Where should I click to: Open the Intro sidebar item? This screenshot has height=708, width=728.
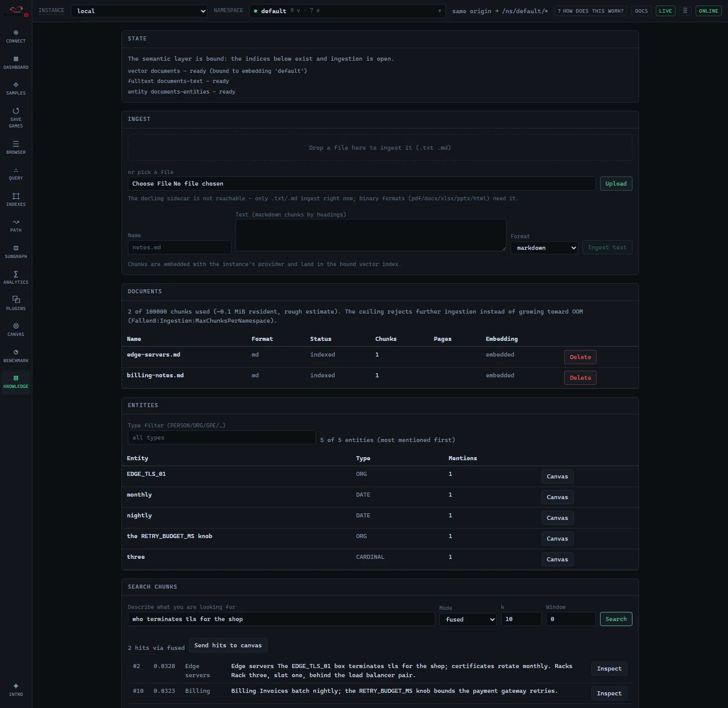tap(16, 690)
